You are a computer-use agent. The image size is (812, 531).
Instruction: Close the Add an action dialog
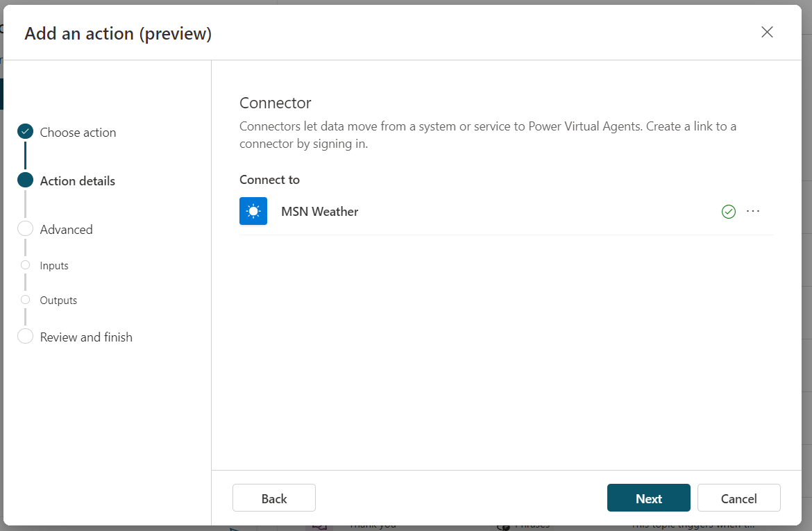(767, 32)
